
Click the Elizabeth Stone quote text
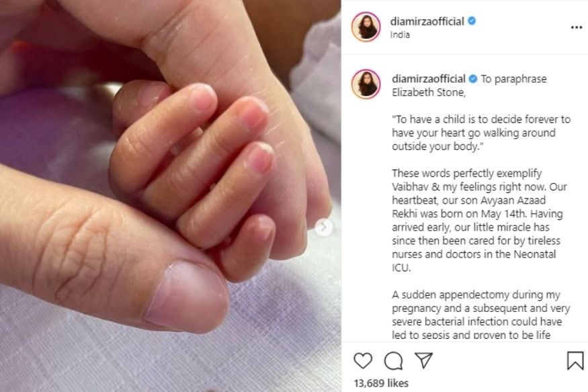coord(481,132)
